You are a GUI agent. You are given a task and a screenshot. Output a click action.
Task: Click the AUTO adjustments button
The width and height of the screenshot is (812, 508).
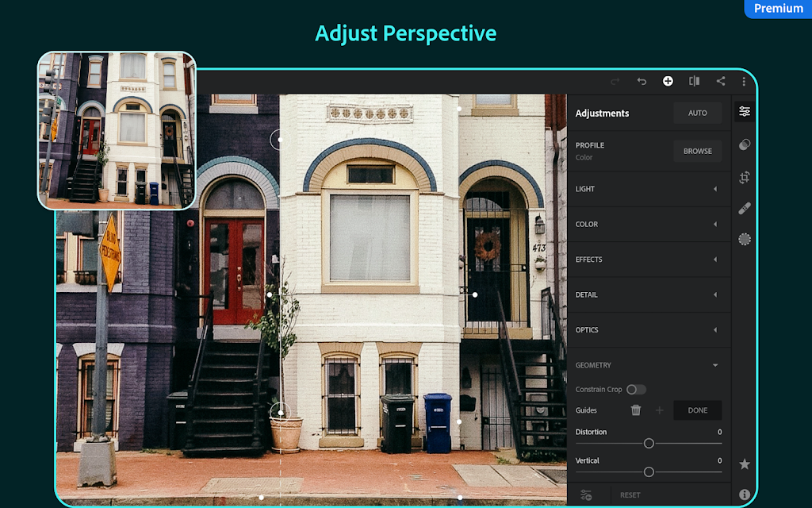coord(698,113)
